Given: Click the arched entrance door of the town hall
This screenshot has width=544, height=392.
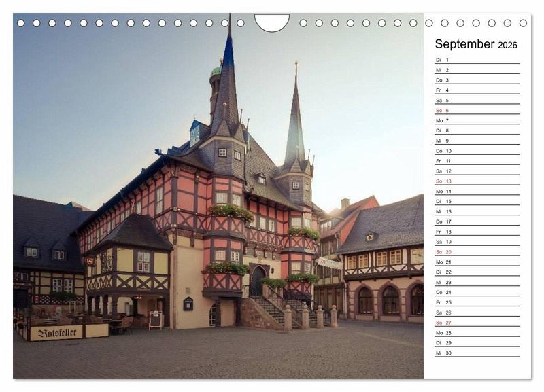Looking at the screenshot, I should pos(257,281).
